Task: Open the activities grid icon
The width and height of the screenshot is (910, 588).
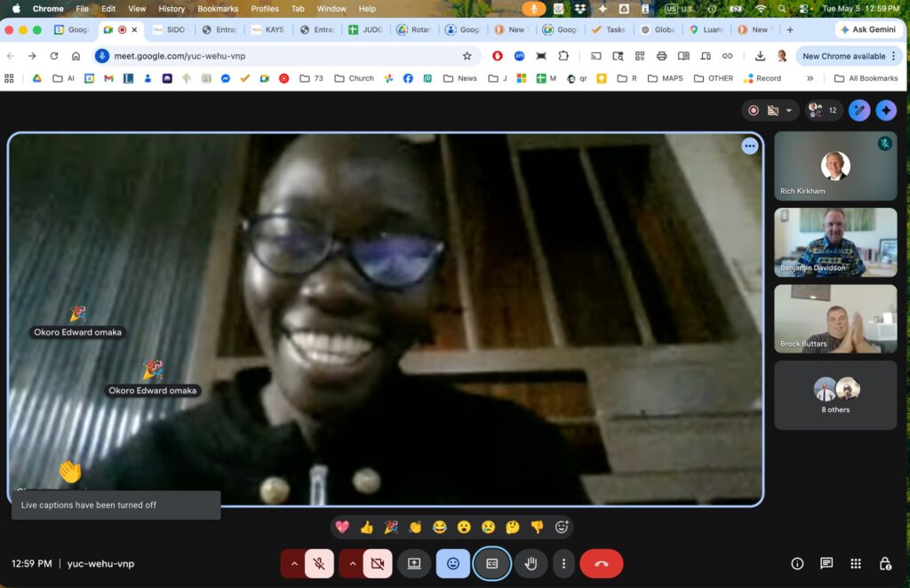Action: (x=856, y=564)
